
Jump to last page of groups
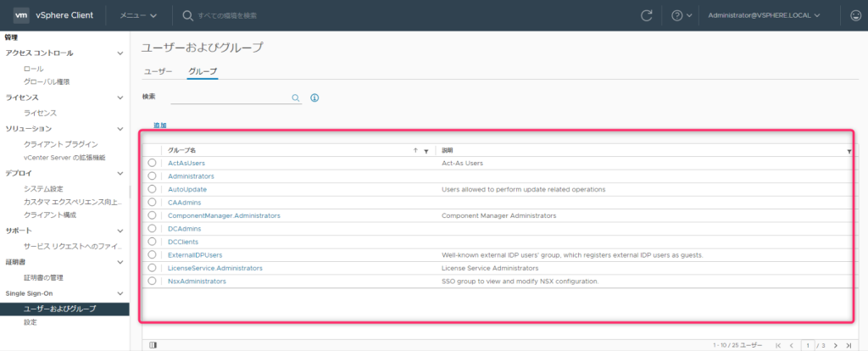tap(849, 345)
